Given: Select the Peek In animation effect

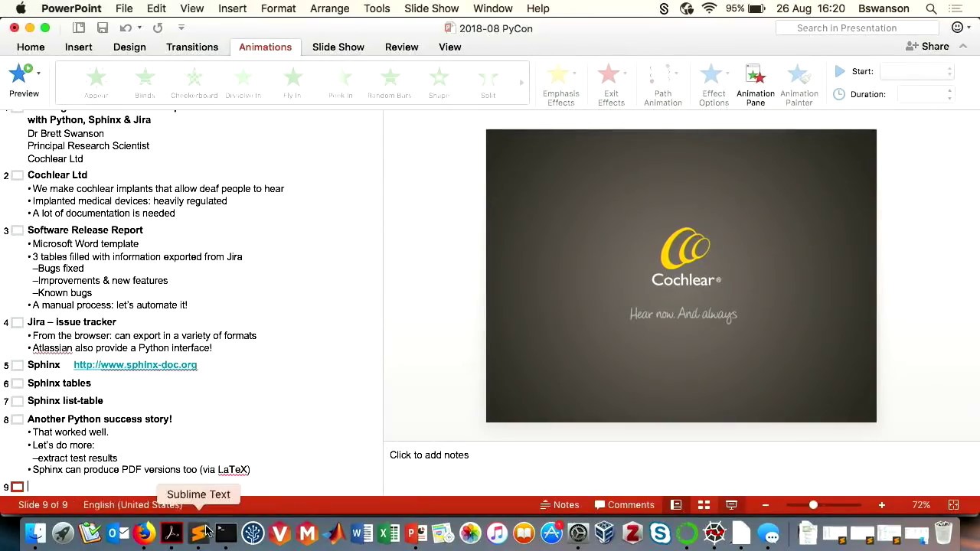Looking at the screenshot, I should click(x=341, y=83).
